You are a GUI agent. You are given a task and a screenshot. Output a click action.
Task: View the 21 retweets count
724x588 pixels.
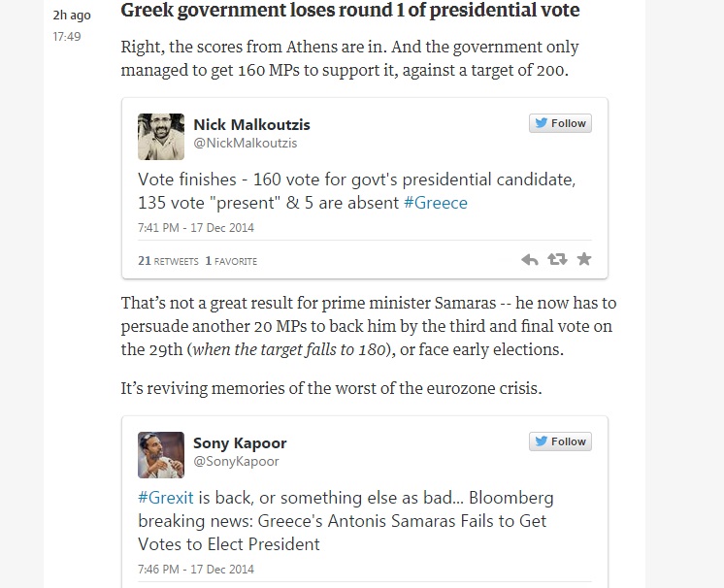168,261
